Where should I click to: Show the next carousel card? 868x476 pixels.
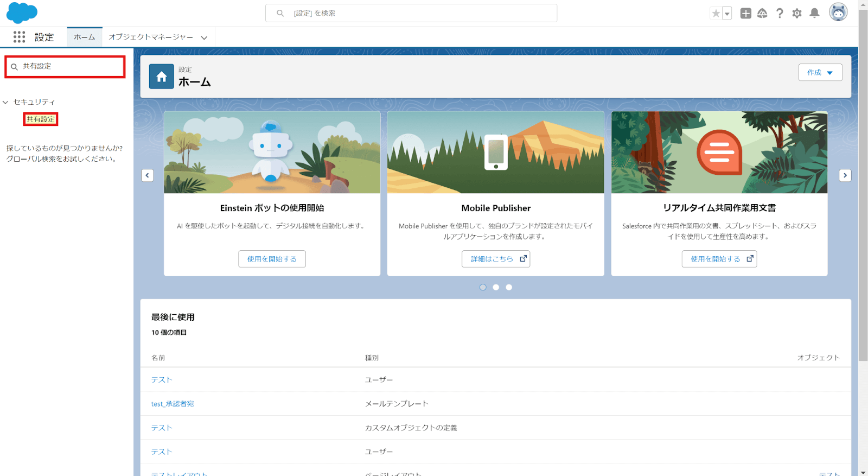(845, 175)
